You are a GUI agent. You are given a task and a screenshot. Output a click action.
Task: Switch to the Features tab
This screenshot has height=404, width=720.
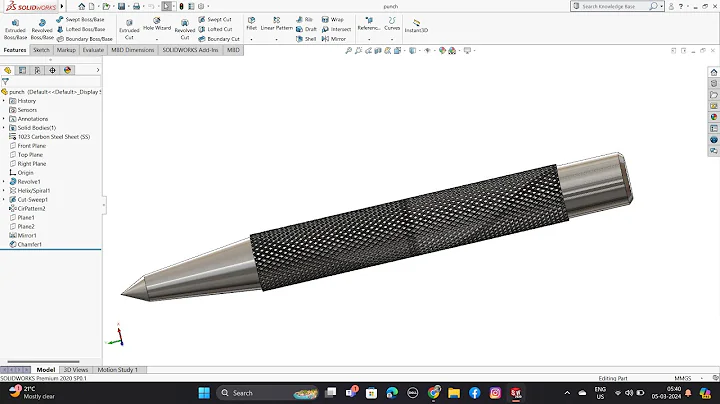(x=15, y=50)
